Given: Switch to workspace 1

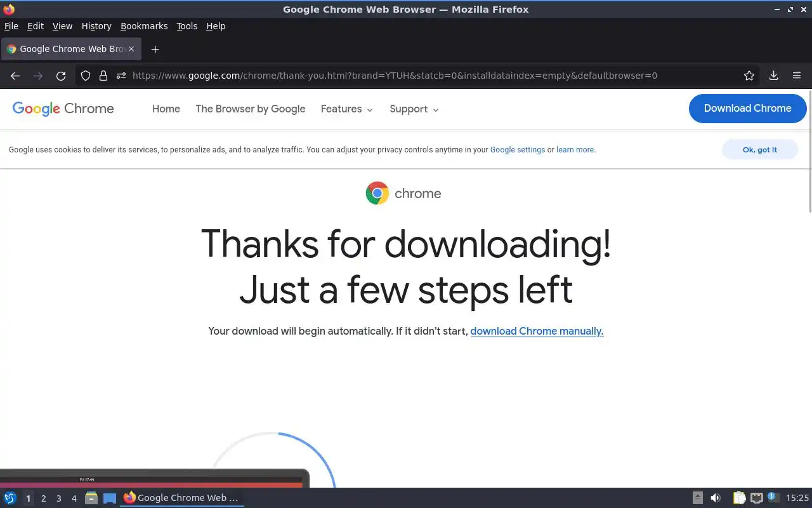Looking at the screenshot, I should click(x=28, y=498).
